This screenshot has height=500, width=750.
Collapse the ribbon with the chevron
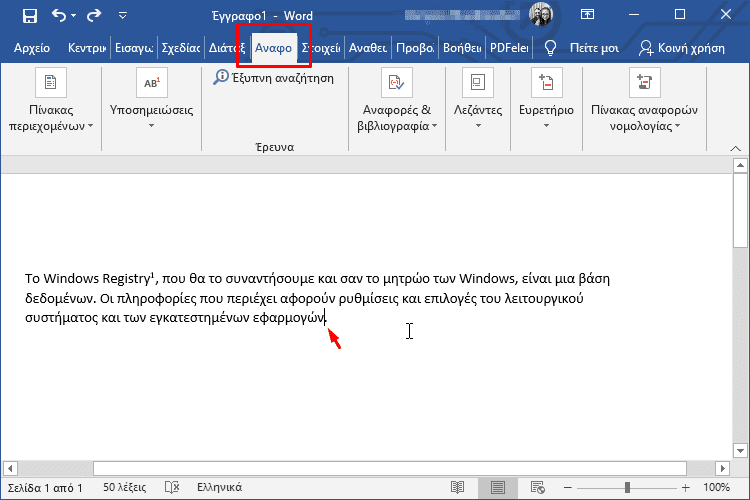tap(736, 149)
